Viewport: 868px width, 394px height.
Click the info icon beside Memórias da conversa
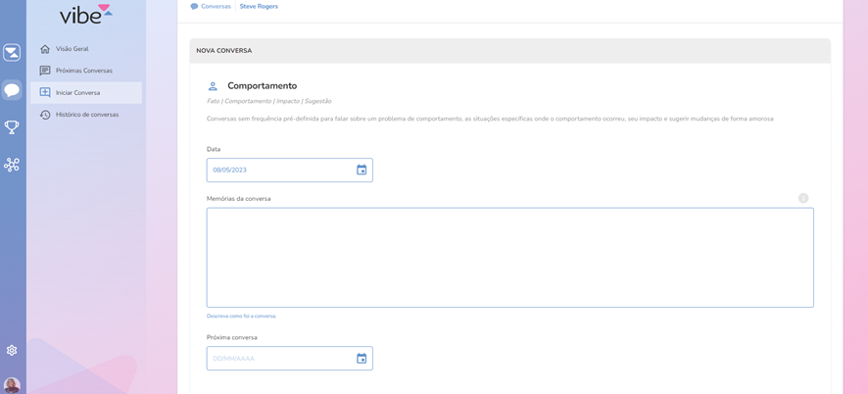click(803, 198)
